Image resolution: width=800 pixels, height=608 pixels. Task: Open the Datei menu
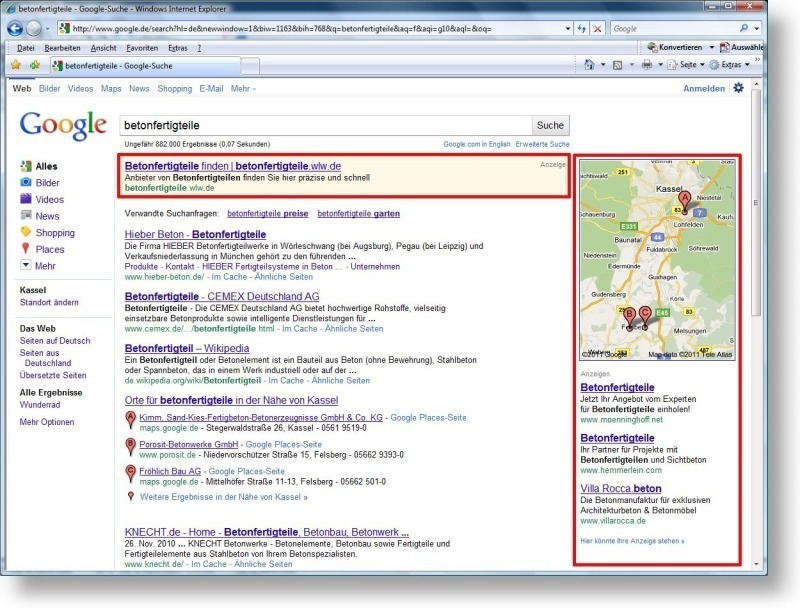26,48
